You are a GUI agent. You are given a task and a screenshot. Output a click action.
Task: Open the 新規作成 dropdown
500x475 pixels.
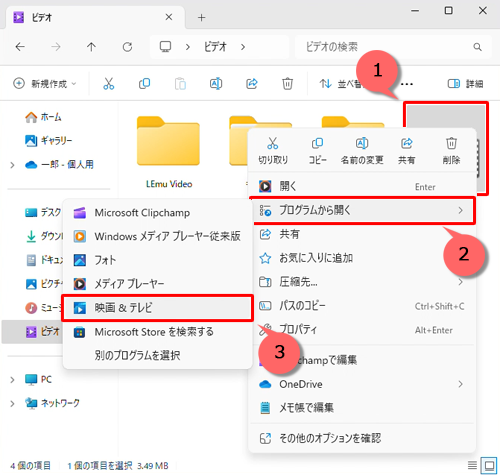click(x=45, y=84)
